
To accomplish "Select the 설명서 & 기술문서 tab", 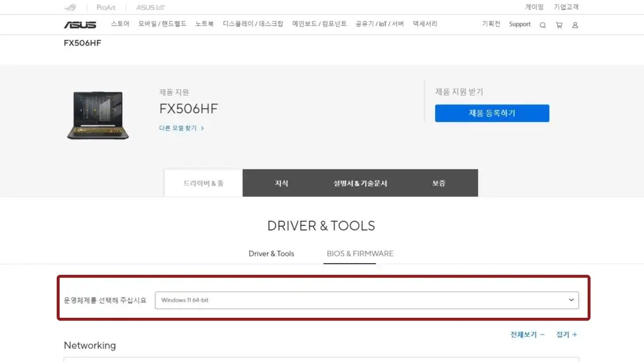I will (360, 183).
